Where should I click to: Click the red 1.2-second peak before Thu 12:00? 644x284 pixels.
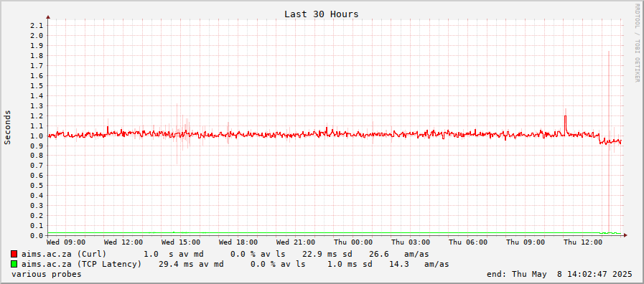(566, 123)
